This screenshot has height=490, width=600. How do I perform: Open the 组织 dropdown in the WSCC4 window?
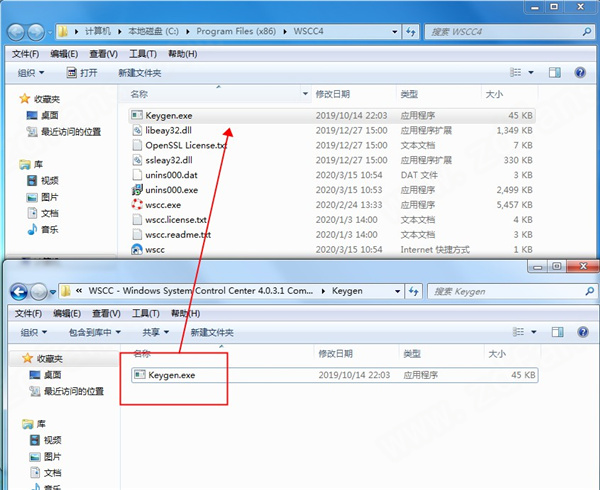tap(31, 73)
